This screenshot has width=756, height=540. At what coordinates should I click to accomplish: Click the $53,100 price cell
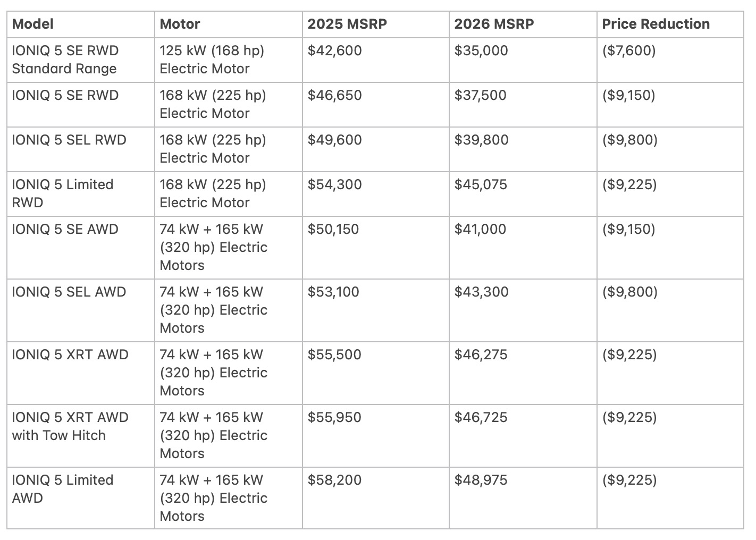[x=333, y=292]
